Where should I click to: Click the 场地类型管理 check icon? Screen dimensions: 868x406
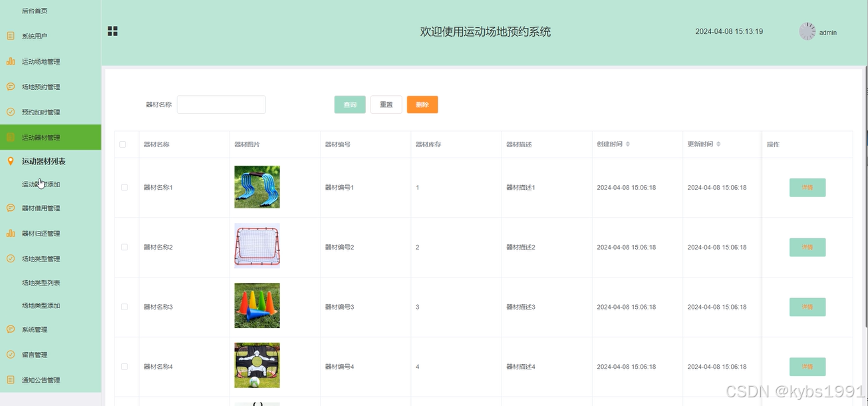[11, 258]
